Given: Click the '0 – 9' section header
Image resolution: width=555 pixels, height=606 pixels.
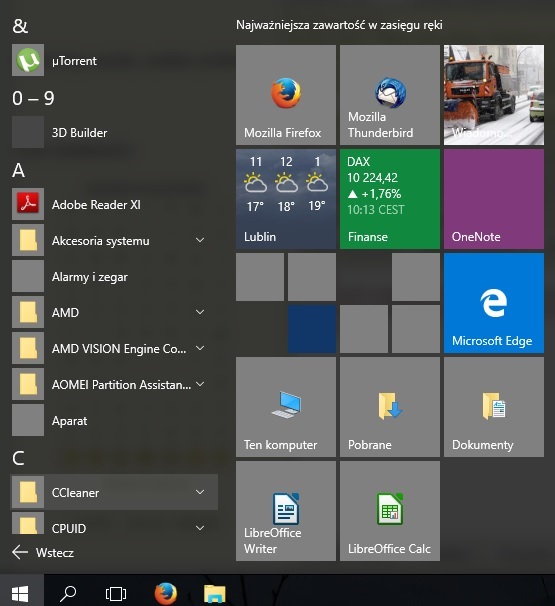Looking at the screenshot, I should point(33,98).
